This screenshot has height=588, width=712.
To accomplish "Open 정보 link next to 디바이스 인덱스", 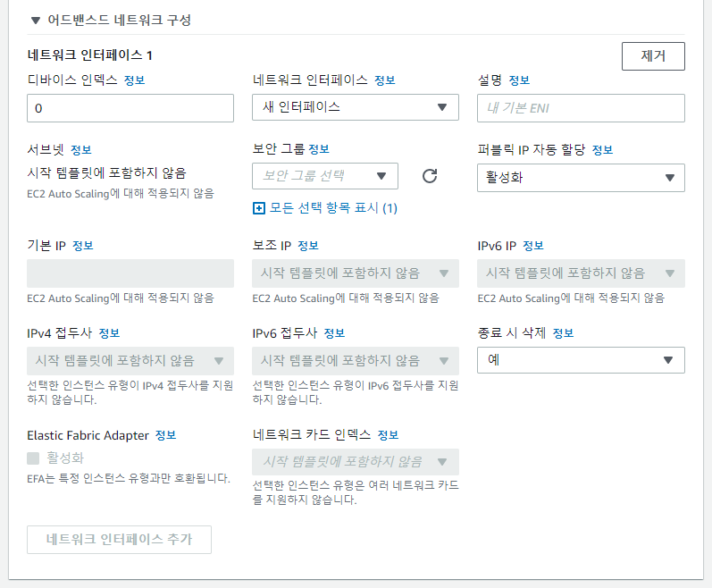I will pyautogui.click(x=134, y=80).
